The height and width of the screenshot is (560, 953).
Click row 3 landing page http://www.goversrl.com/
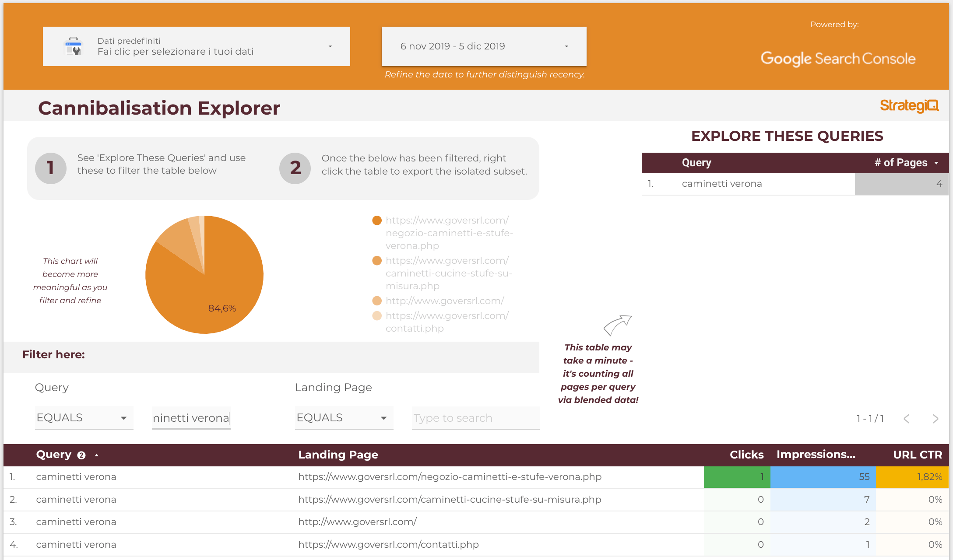[357, 522]
